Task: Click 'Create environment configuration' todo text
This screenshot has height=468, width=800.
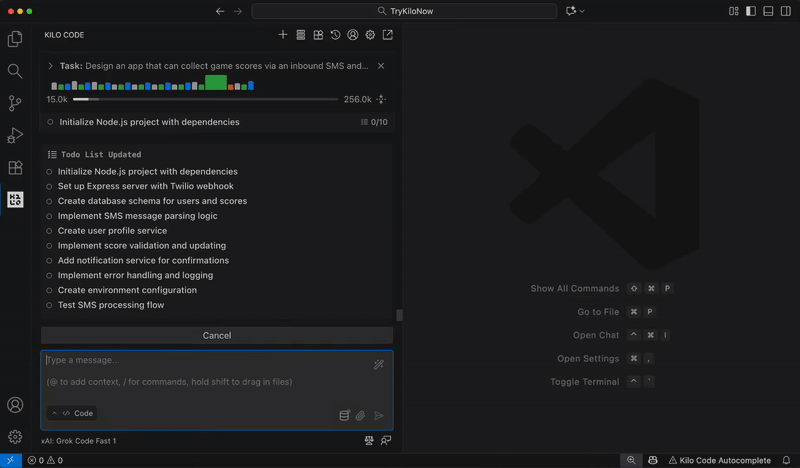Action: coord(127,290)
